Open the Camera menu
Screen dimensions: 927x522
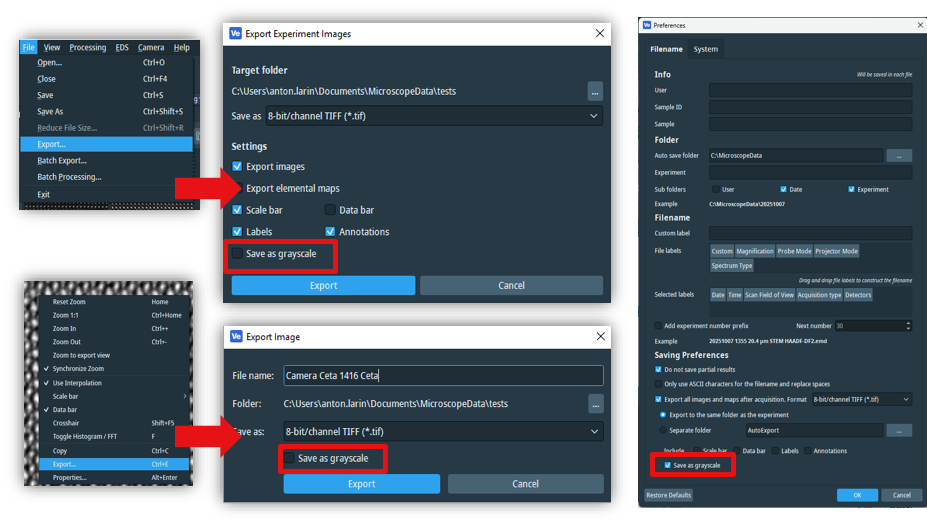(x=151, y=47)
